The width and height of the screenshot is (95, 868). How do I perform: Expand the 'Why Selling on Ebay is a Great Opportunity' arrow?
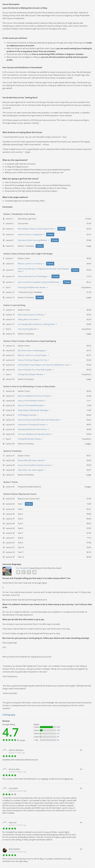click(x=55, y=229)
